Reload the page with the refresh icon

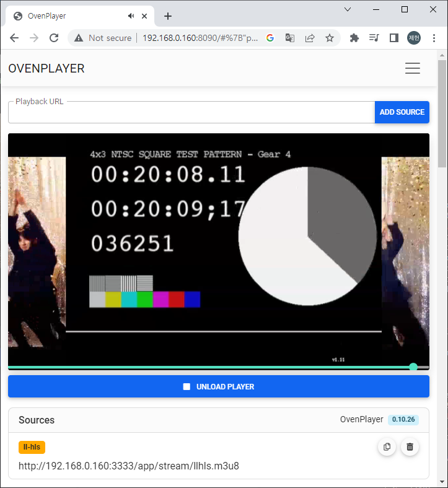pyautogui.click(x=54, y=38)
